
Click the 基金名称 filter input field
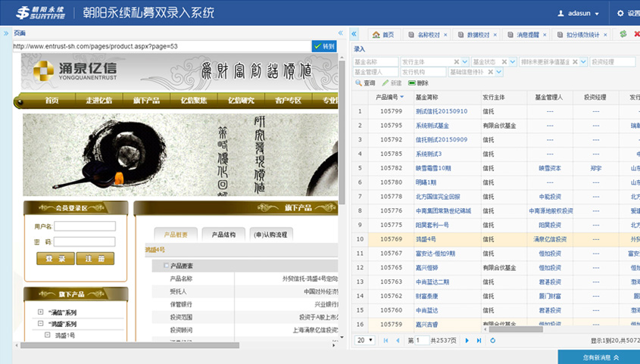375,62
